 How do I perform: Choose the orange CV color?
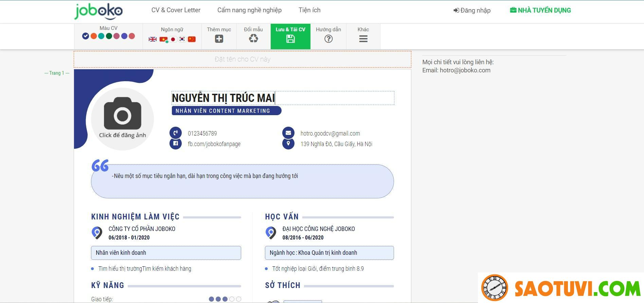(94, 36)
